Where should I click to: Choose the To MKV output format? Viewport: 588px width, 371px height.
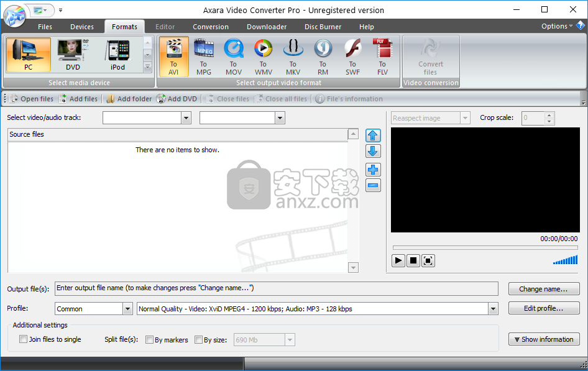293,57
